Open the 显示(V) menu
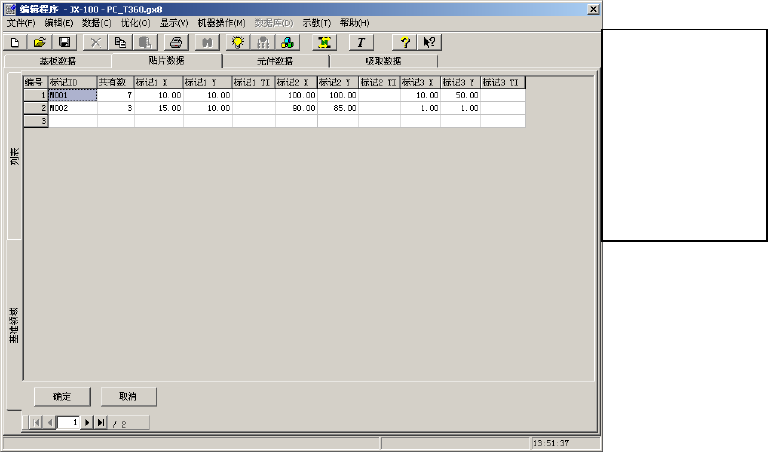768x452 pixels. click(174, 23)
